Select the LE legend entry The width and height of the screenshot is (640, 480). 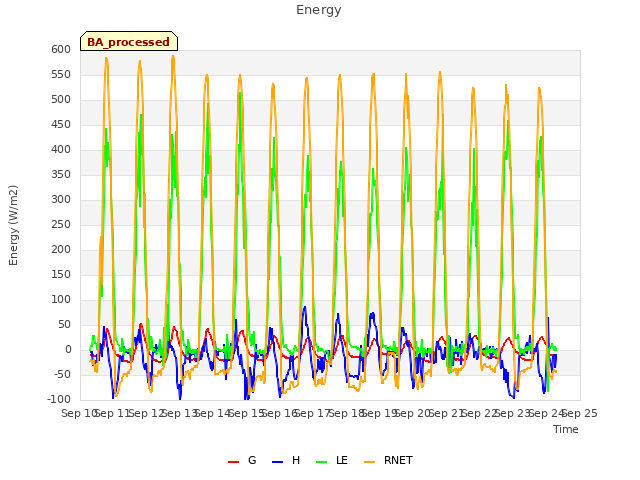332,460
